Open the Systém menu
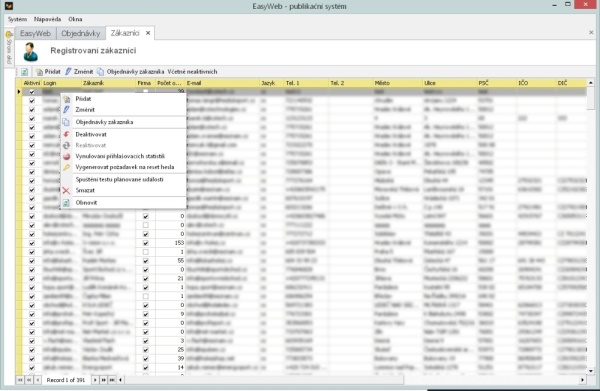 pos(17,19)
